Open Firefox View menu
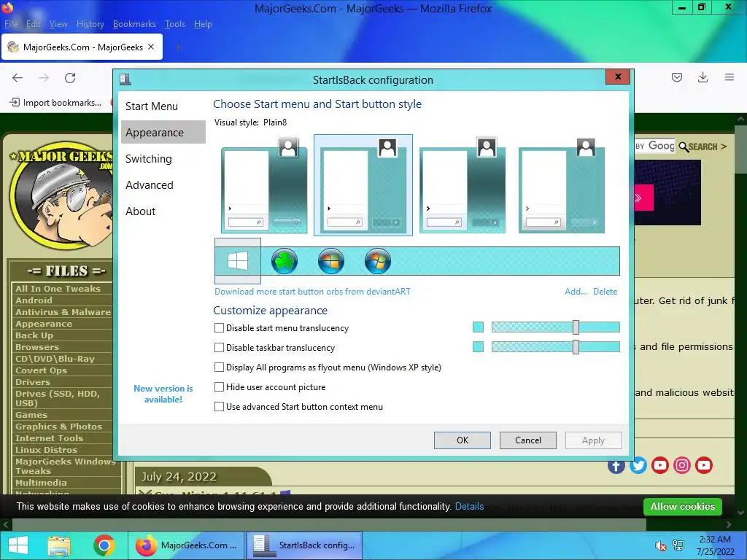 (58, 24)
